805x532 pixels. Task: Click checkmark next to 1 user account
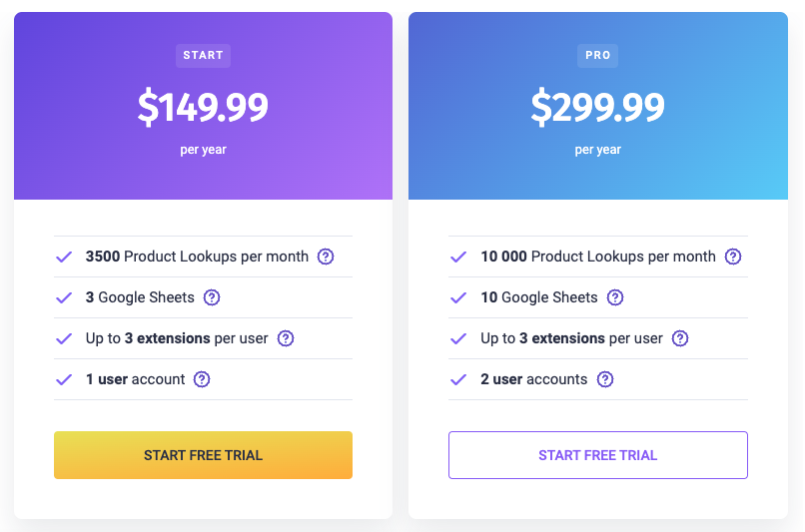pyautogui.click(x=64, y=379)
